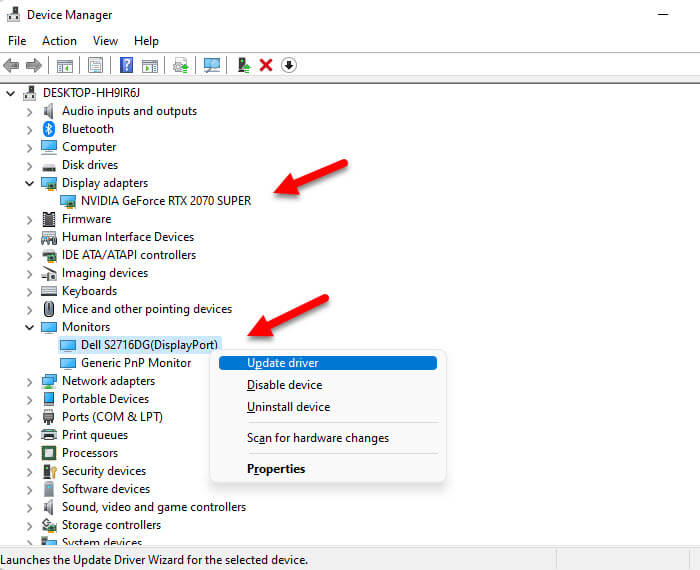This screenshot has height=570, width=700.
Task: Select IDE ATA/ATAPI controllers label
Action: pos(129,255)
